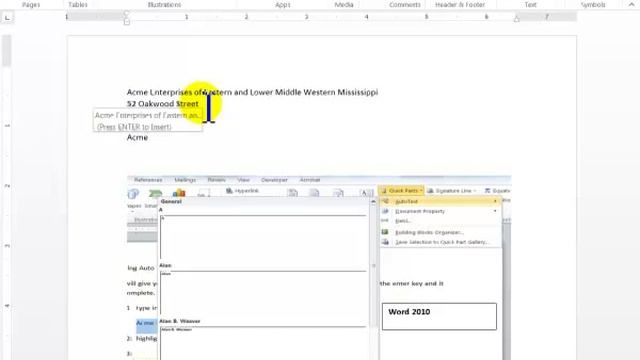Click the Header & Footer group label
Viewport: 640px width, 360px height.
point(460,4)
